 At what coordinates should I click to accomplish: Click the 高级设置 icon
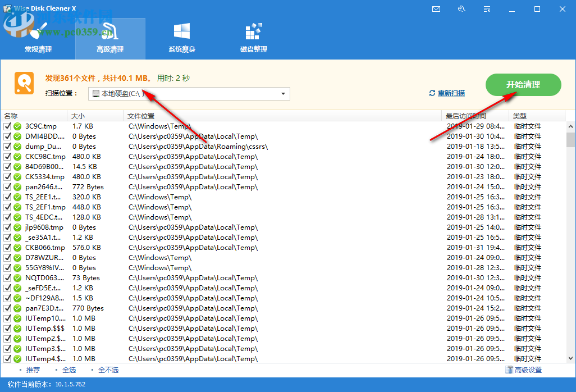(509, 370)
